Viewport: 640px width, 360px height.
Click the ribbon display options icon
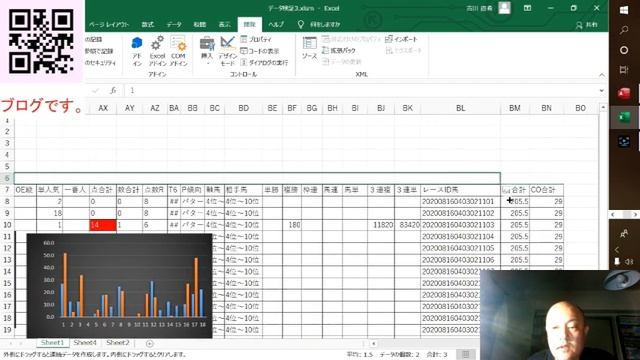coord(527,8)
